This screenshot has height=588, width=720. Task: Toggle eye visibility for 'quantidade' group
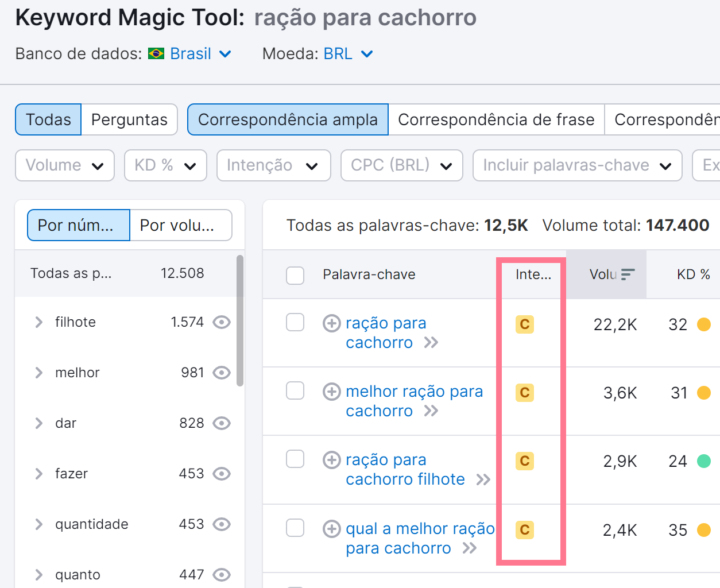(x=222, y=524)
